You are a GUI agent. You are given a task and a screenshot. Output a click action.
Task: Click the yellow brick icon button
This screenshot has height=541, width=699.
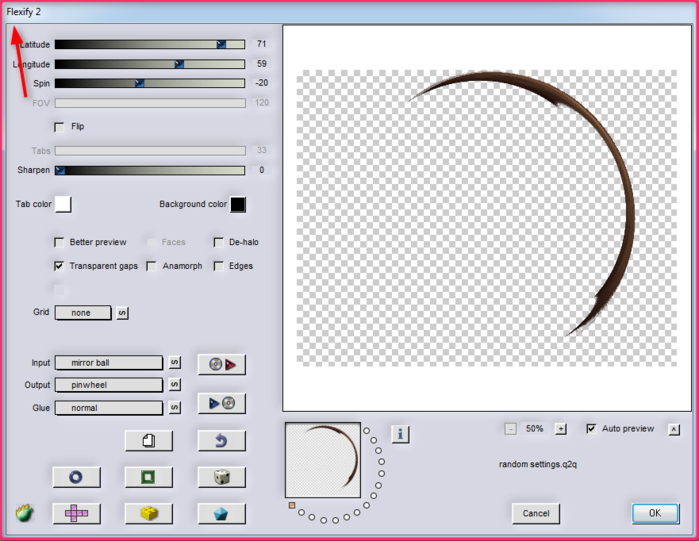149,514
